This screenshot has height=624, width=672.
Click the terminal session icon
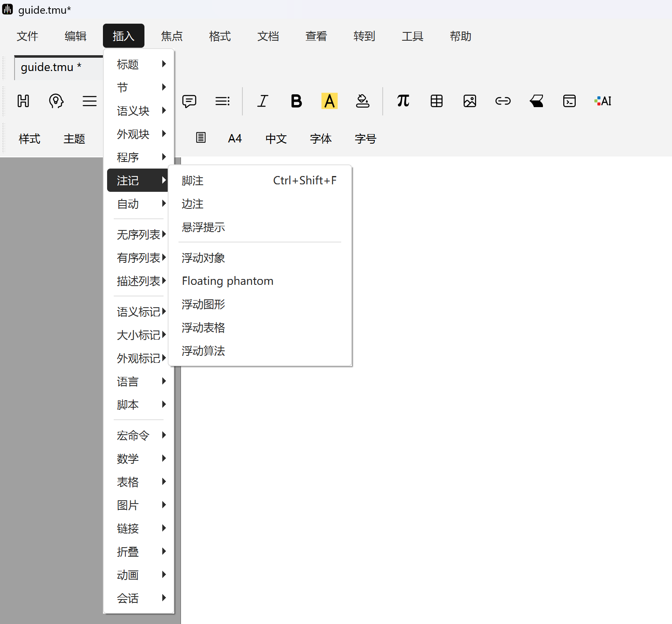click(x=569, y=101)
